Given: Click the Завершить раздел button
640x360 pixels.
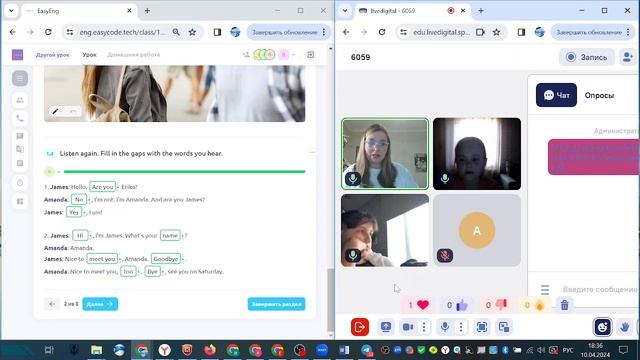Looking at the screenshot, I should coord(276,304).
